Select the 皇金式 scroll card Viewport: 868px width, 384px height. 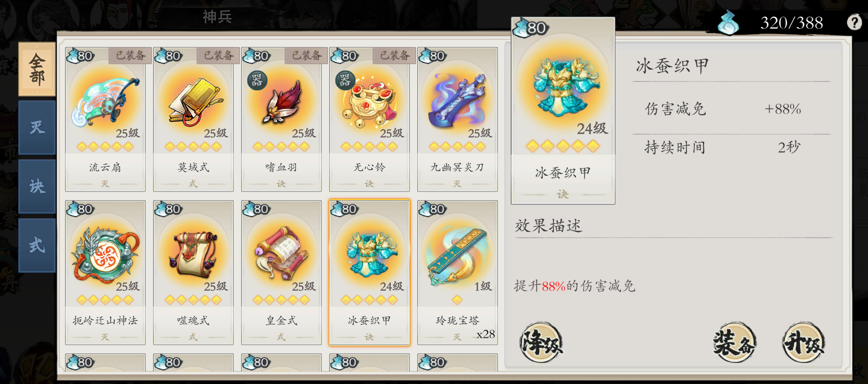[281, 273]
